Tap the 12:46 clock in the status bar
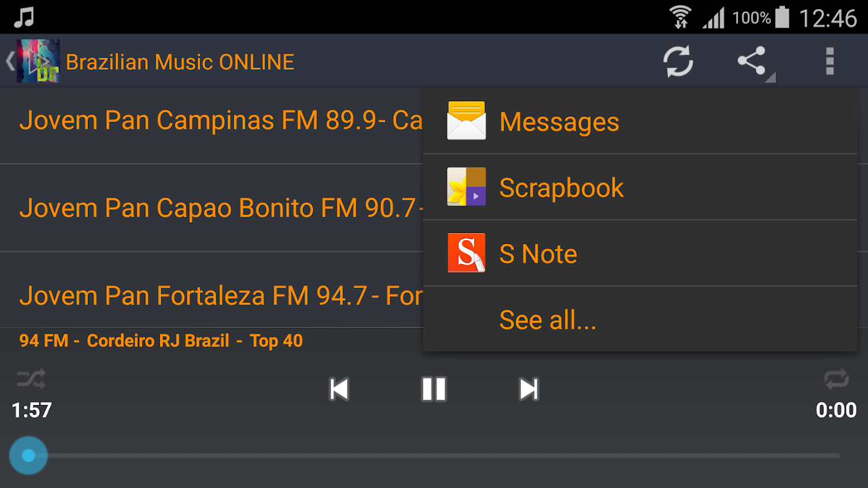 [828, 18]
